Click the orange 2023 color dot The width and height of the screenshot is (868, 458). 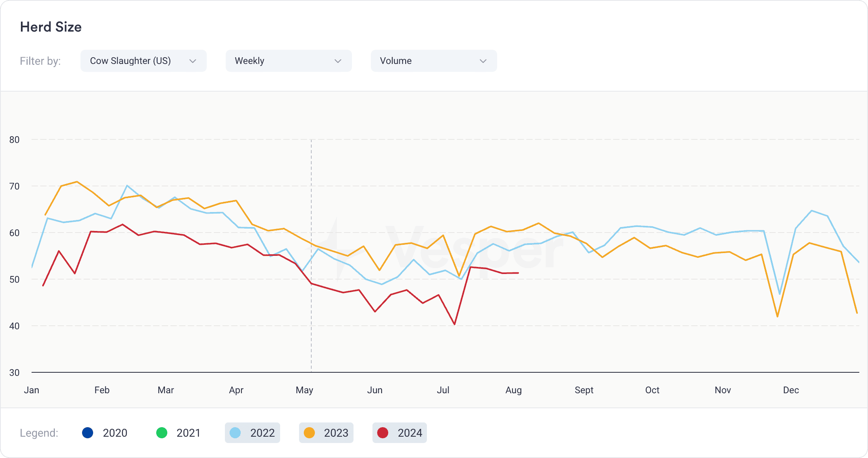pyautogui.click(x=309, y=433)
